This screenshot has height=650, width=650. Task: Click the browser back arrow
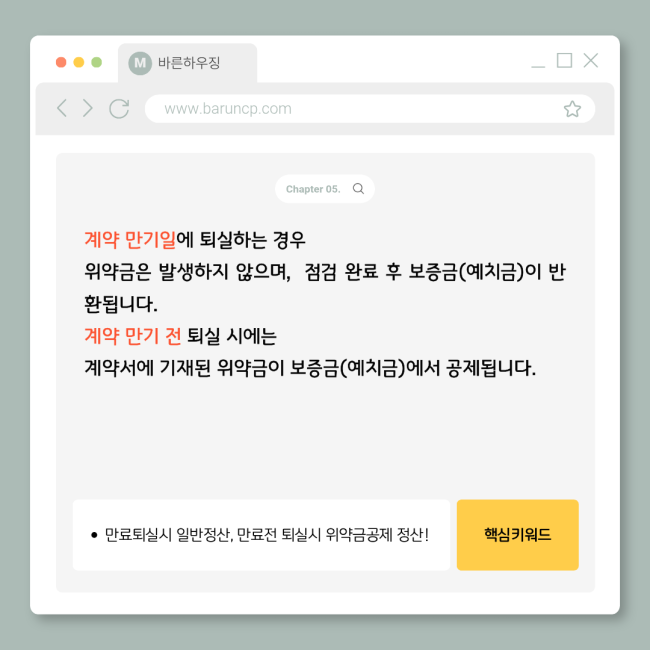tap(62, 108)
